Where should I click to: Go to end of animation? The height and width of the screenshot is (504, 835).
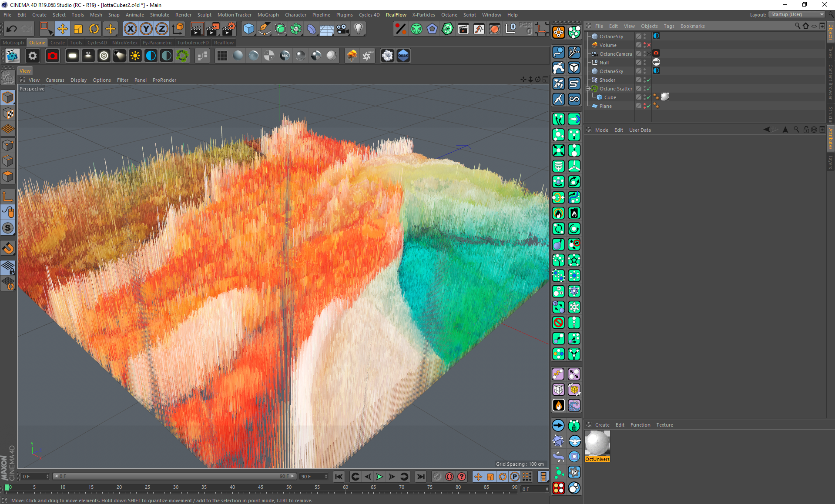(x=420, y=477)
